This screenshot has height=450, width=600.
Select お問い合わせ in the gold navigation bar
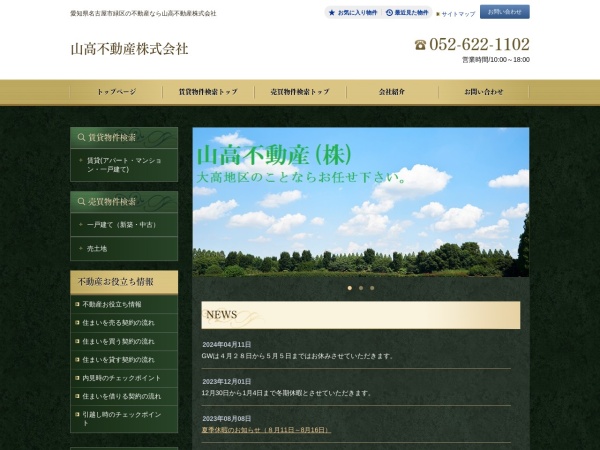(x=484, y=92)
